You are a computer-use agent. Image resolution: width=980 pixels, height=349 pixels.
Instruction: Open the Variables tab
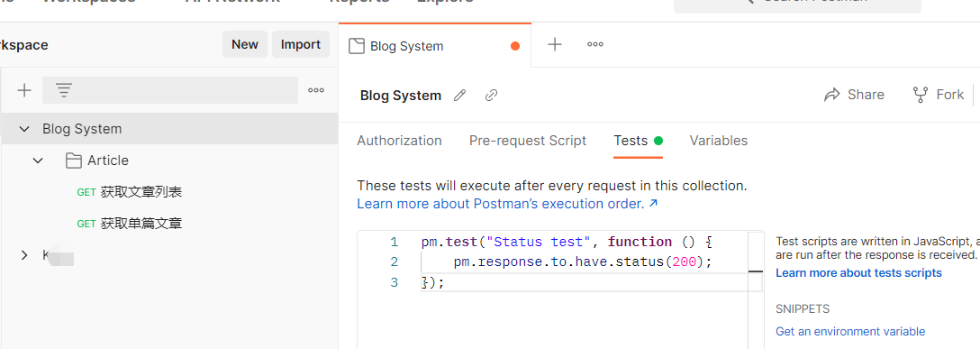(719, 141)
